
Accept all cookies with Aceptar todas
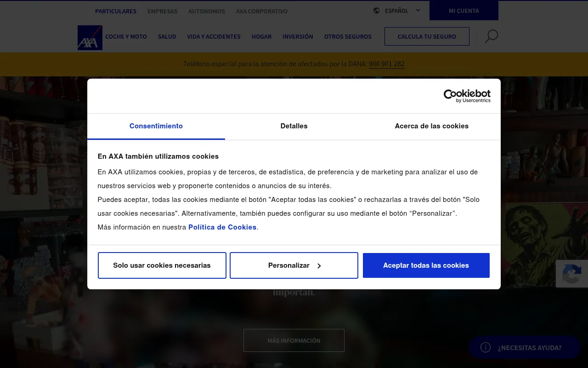[x=426, y=265]
